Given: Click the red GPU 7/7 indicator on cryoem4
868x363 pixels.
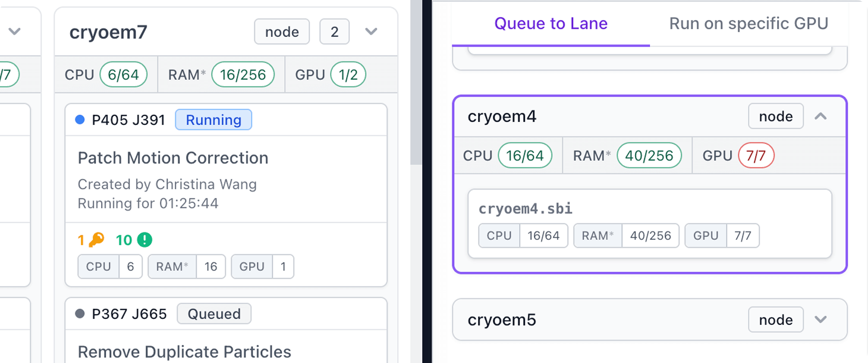Looking at the screenshot, I should [x=756, y=156].
